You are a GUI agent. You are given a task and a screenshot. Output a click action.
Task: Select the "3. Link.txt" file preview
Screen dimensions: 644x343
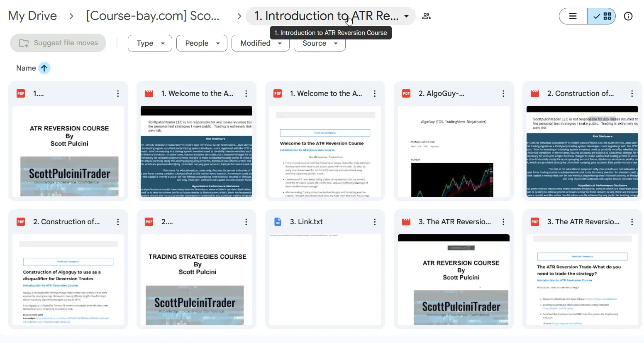(325, 279)
